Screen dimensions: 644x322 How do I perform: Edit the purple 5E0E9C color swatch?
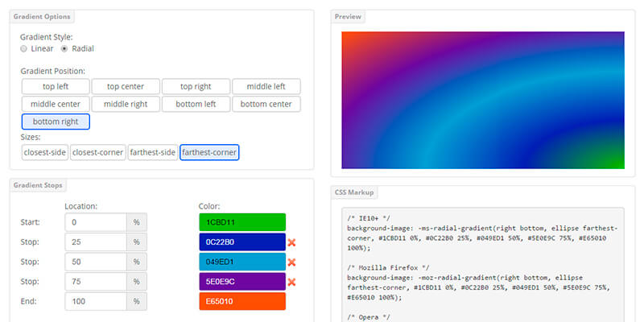[242, 282]
